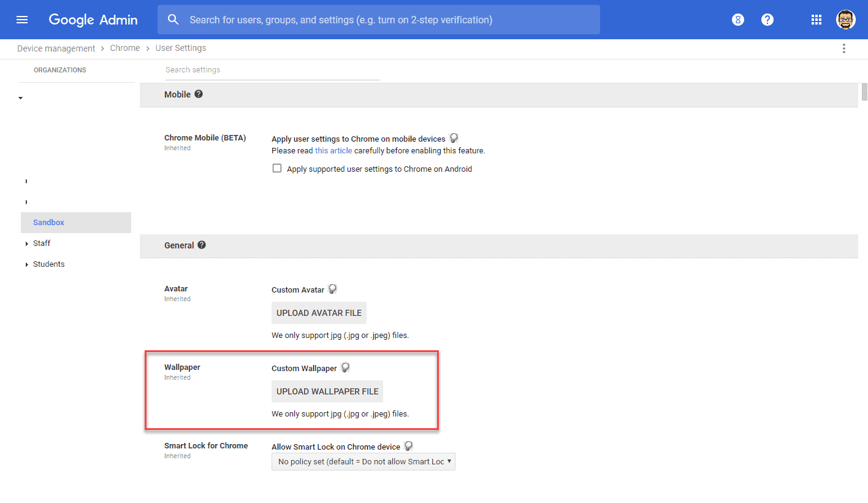The width and height of the screenshot is (868, 503).
Task: Click the search magnifier icon
Action: tap(173, 20)
